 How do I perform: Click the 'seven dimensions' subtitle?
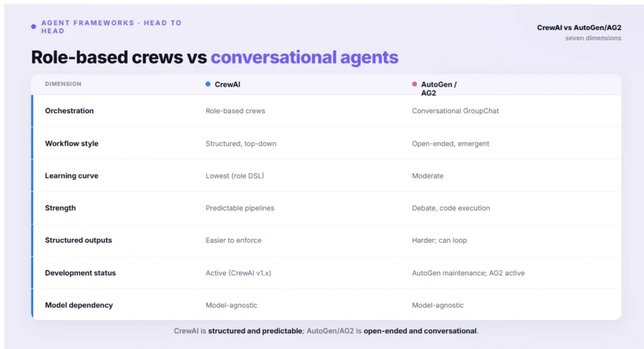pyautogui.click(x=593, y=38)
